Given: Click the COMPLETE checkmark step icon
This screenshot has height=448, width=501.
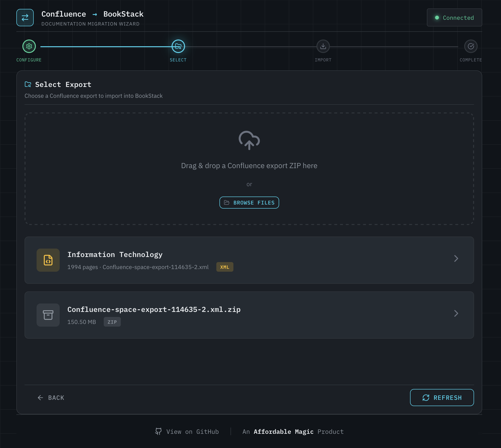Looking at the screenshot, I should (x=470, y=46).
